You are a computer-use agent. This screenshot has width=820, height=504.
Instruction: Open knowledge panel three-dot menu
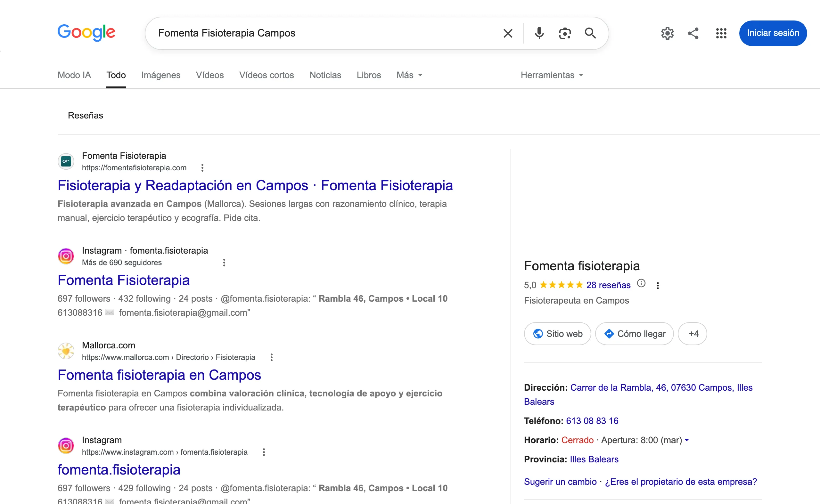[658, 285]
